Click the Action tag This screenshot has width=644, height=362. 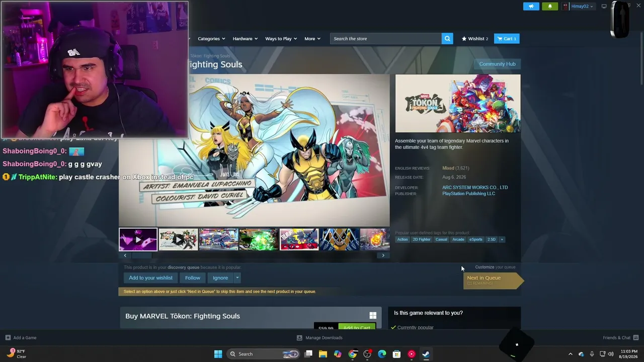click(x=403, y=239)
